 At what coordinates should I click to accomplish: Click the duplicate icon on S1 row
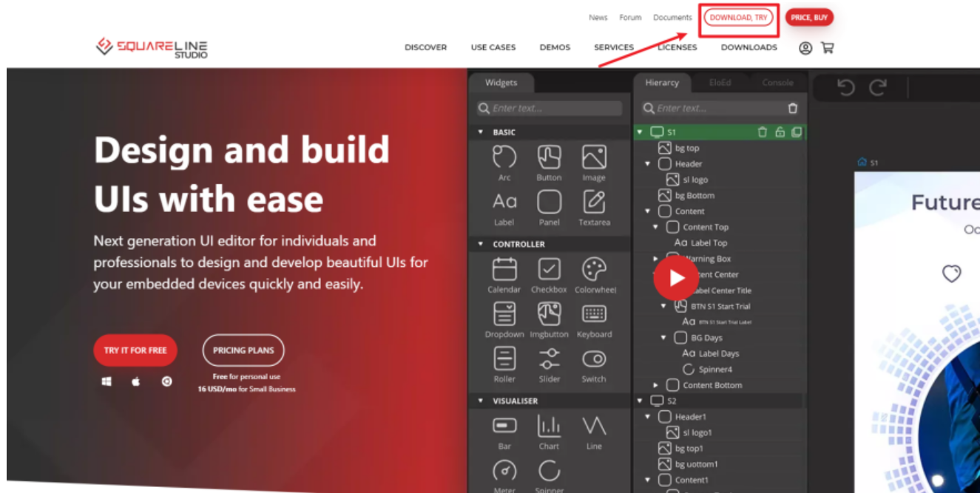pos(797,132)
